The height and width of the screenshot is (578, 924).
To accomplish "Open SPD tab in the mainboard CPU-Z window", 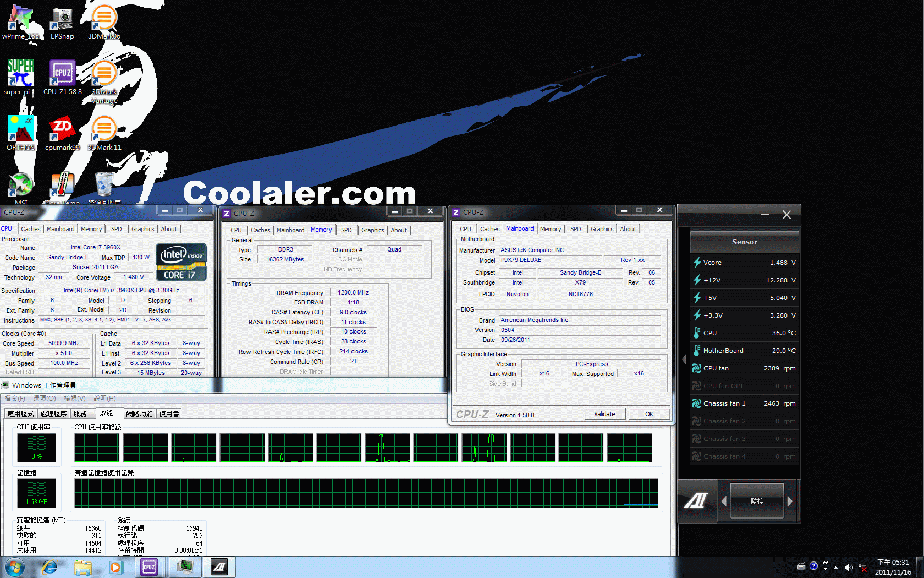I will coord(576,229).
